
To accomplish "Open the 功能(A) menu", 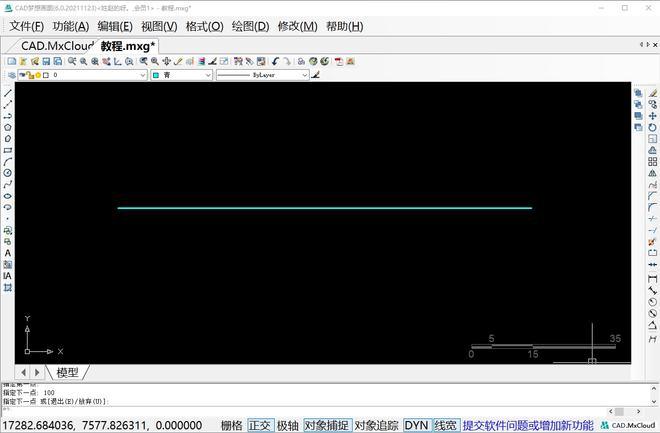I will 71,27.
